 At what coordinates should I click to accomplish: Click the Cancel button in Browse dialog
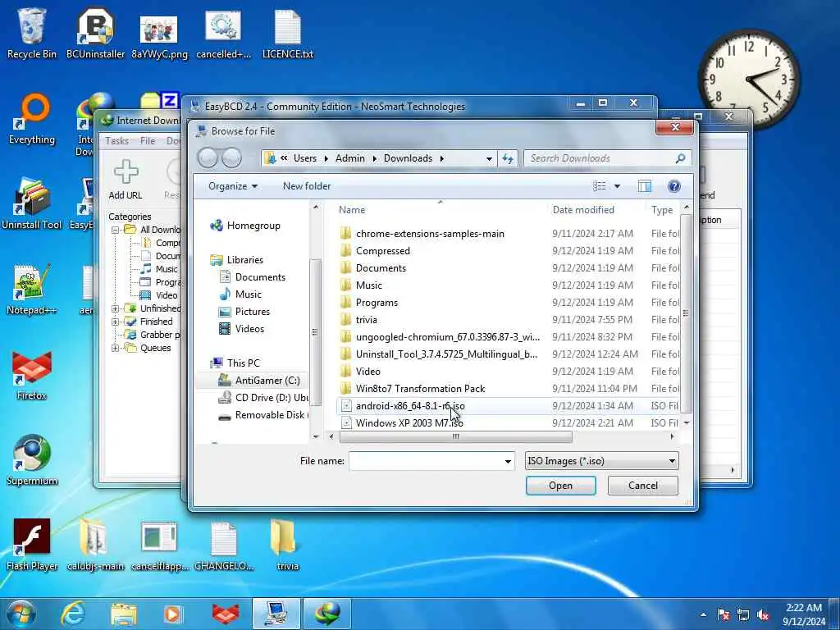[643, 486]
